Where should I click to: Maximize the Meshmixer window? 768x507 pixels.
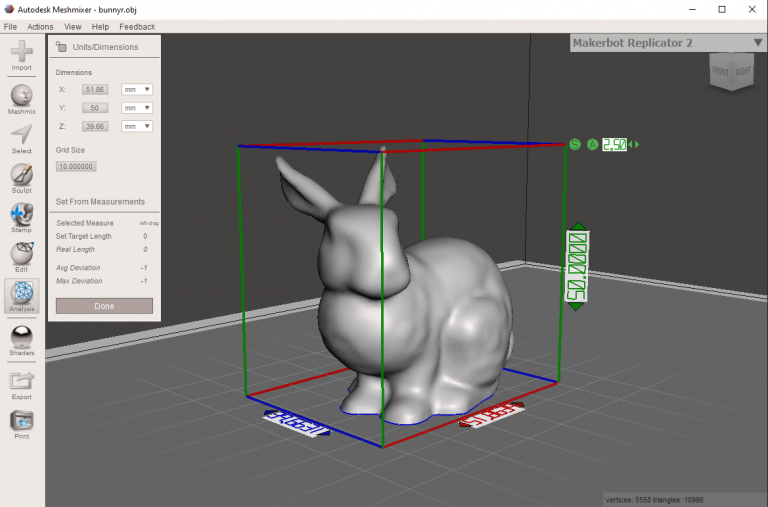722,9
